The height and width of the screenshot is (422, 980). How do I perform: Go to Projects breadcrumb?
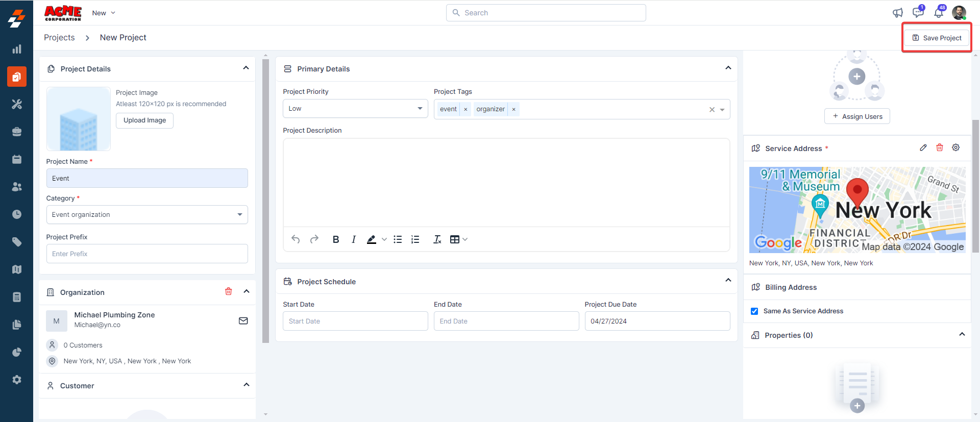pos(59,38)
